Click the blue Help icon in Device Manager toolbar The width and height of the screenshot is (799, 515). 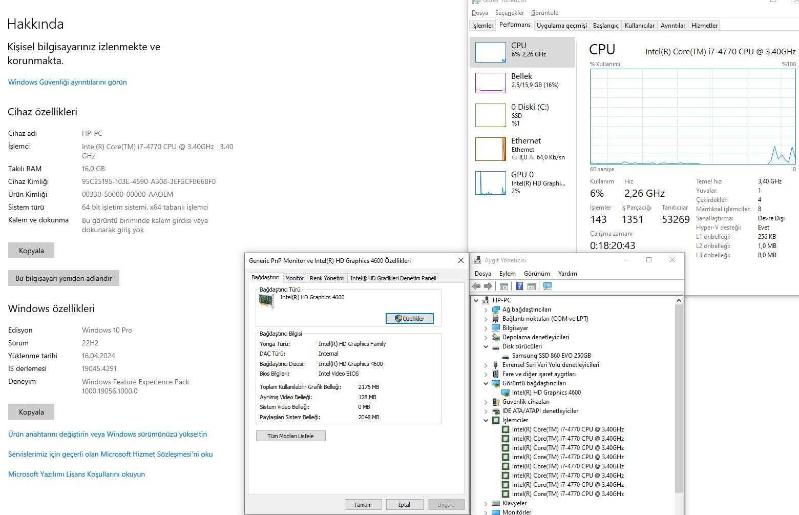pos(519,286)
